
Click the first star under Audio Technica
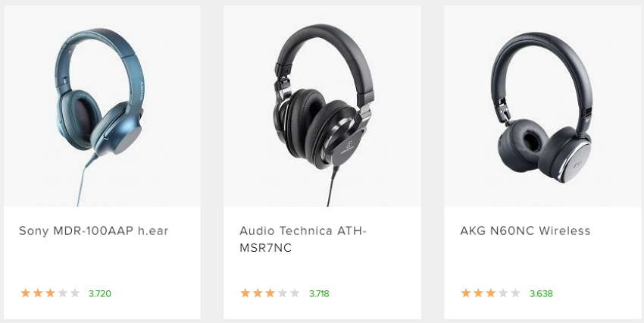[x=245, y=293]
